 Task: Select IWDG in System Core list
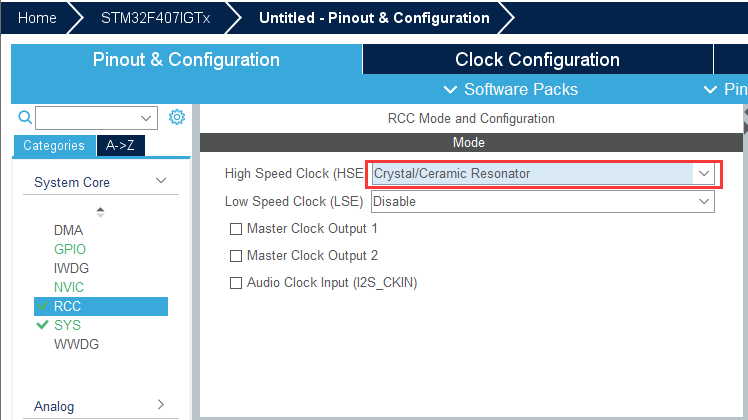coord(71,268)
